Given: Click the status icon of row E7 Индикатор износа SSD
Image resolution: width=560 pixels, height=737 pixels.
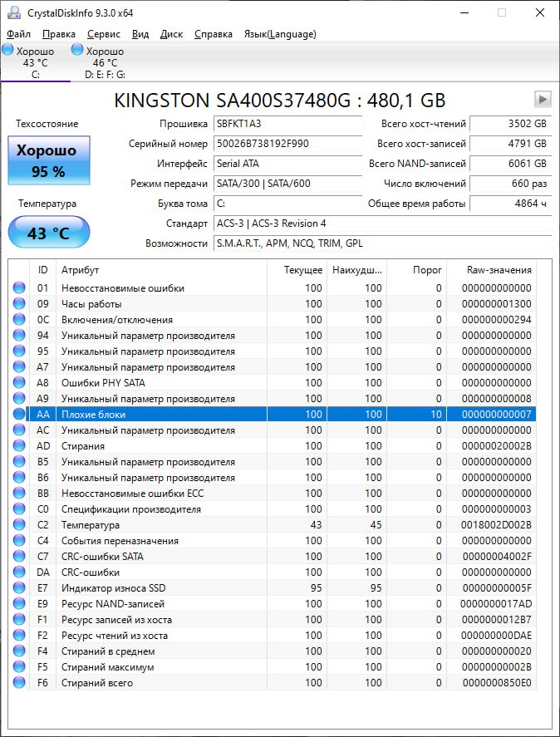Looking at the screenshot, I should (19, 588).
